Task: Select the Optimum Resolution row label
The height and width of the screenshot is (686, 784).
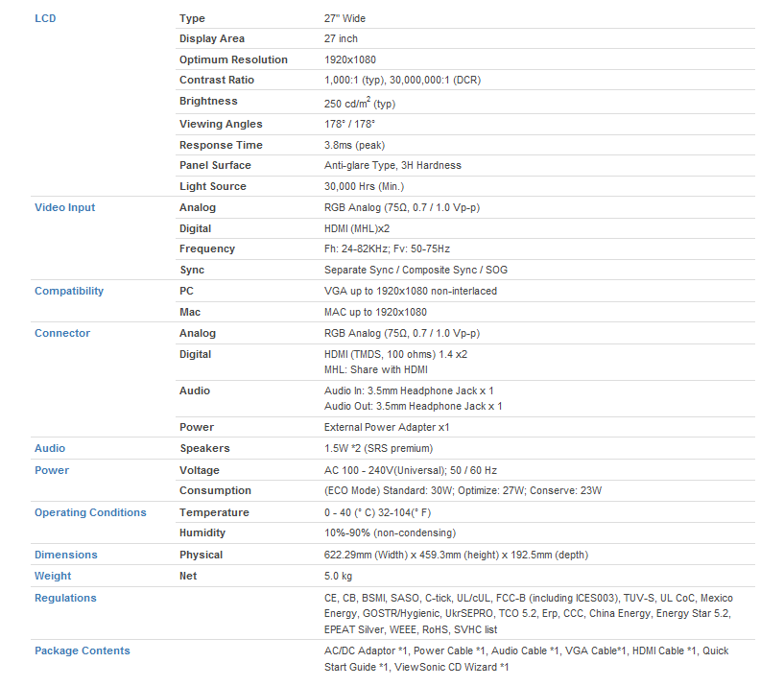Action: click(x=233, y=59)
